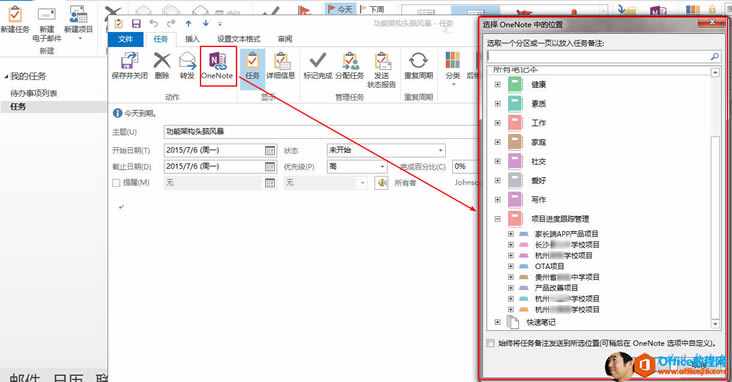Click notebook list scrollbar up arrow
This screenshot has height=382, width=732.
tap(715, 72)
